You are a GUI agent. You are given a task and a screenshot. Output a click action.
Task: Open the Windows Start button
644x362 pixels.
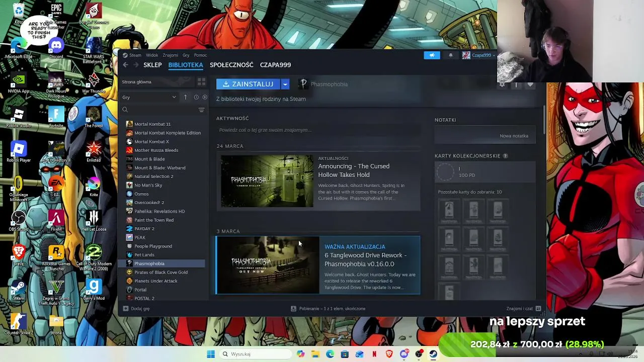point(211,354)
